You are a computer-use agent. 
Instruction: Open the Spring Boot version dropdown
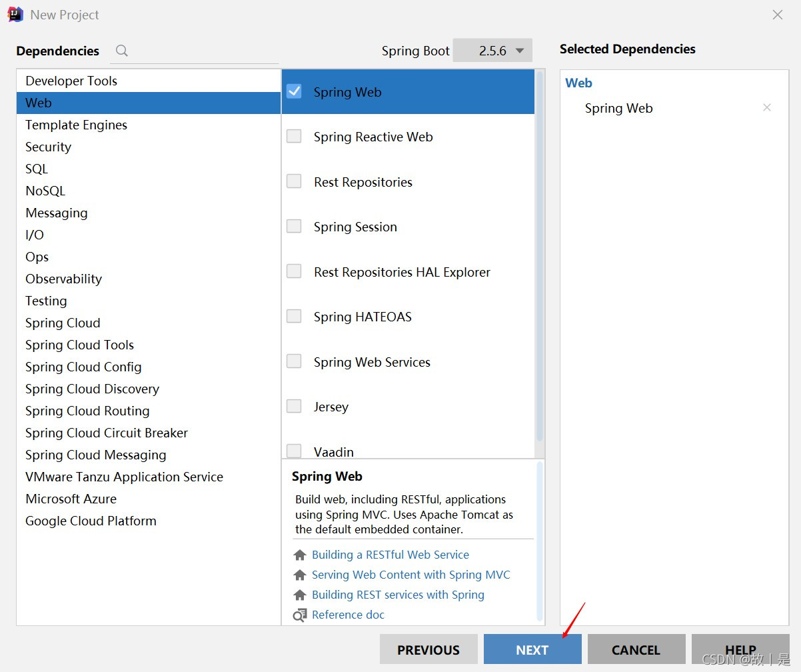(492, 51)
